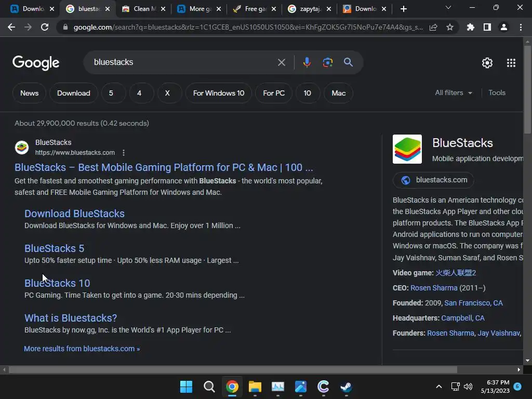Go forward with the browser arrow
This screenshot has width=532, height=399.
(28, 27)
